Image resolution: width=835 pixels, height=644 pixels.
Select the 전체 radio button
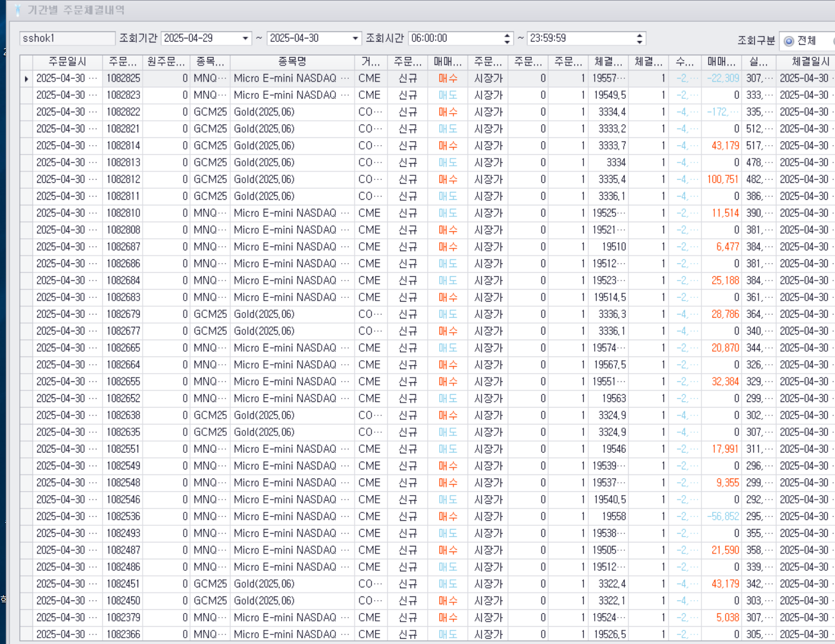(x=789, y=41)
